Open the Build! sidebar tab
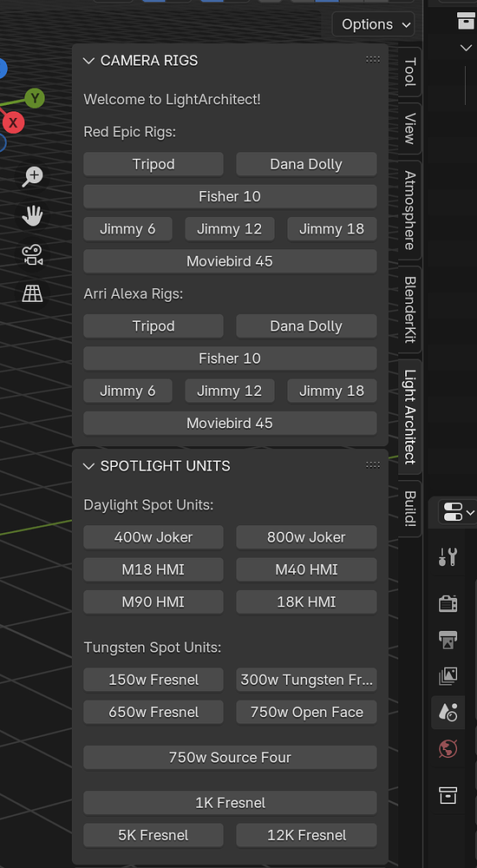The height and width of the screenshot is (868, 477). pyautogui.click(x=409, y=509)
